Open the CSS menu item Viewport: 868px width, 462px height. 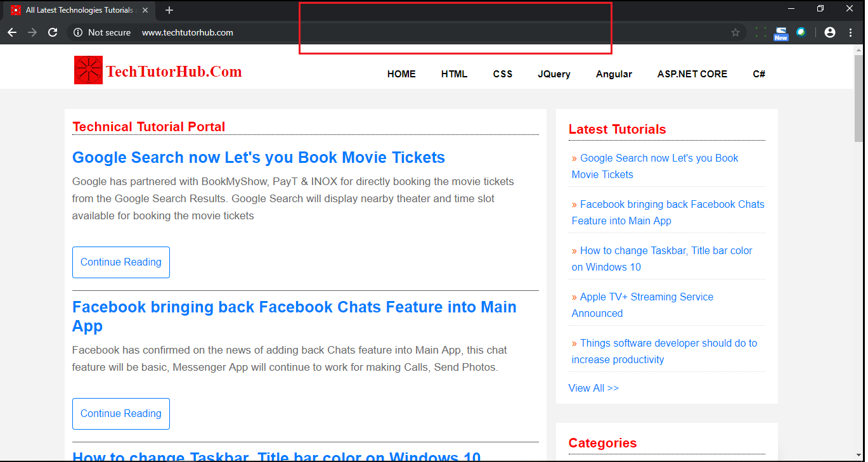503,74
